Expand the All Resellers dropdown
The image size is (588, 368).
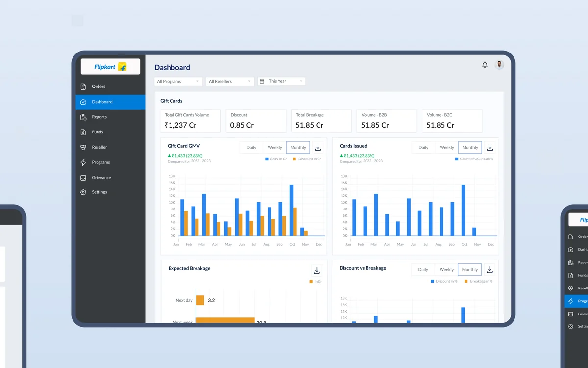(x=230, y=81)
